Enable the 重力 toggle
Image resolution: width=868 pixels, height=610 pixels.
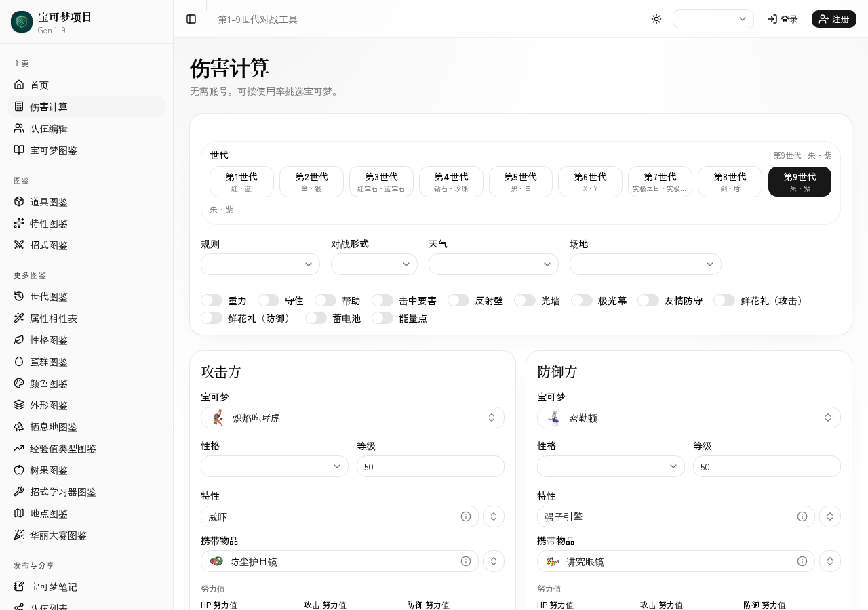(x=212, y=300)
